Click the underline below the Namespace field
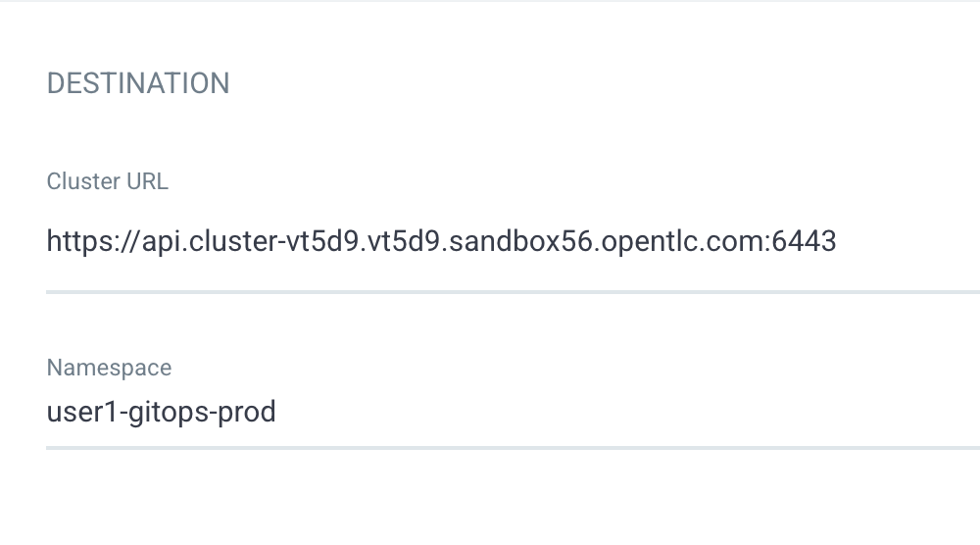 click(x=513, y=448)
